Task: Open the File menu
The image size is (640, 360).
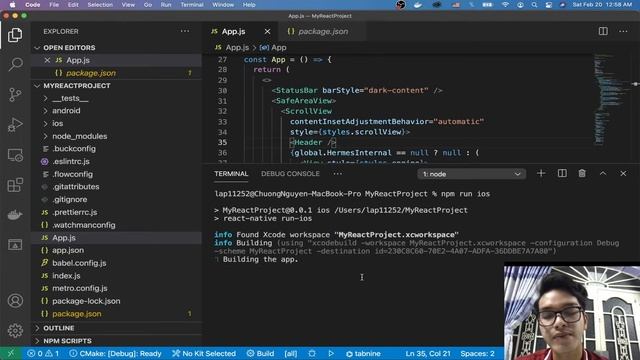Action: coord(54,5)
